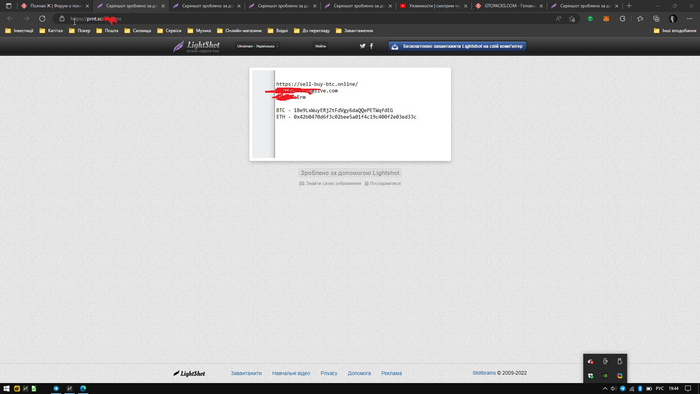Open the Windows Start menu
Image resolution: width=700 pixels, height=394 pixels.
(6, 389)
